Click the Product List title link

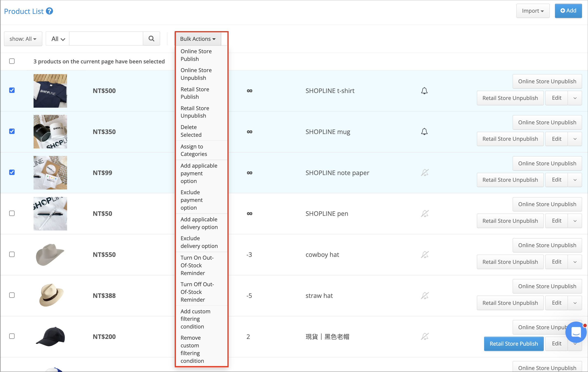24,11
